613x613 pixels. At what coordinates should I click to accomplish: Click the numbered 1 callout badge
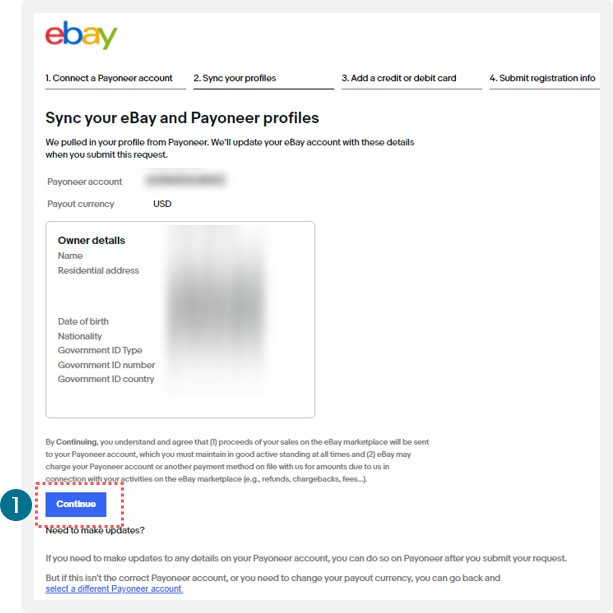(x=16, y=505)
